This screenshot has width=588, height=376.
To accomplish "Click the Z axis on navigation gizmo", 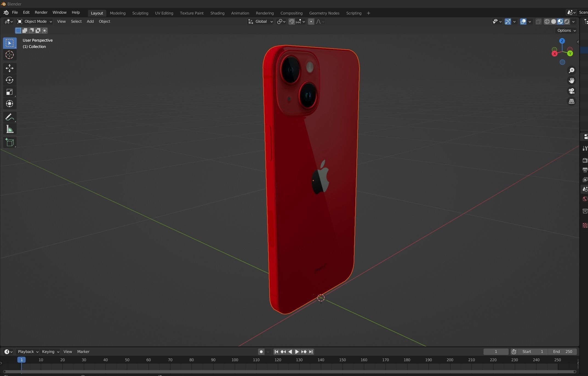I will [x=562, y=41].
